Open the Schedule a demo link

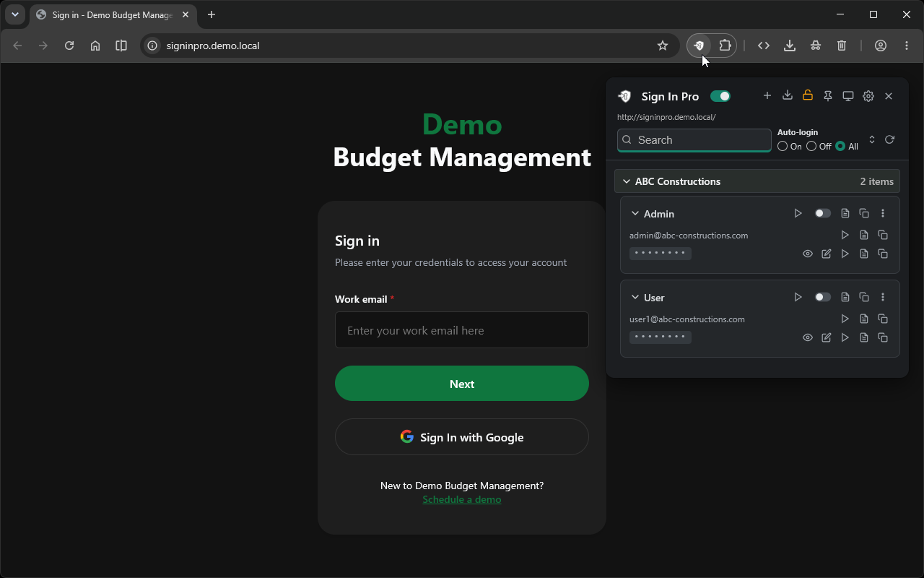pyautogui.click(x=462, y=499)
